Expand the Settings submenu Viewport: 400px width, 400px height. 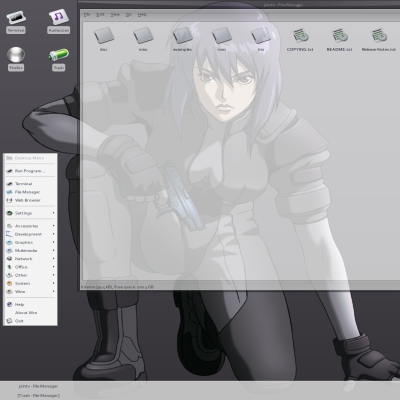30,213
